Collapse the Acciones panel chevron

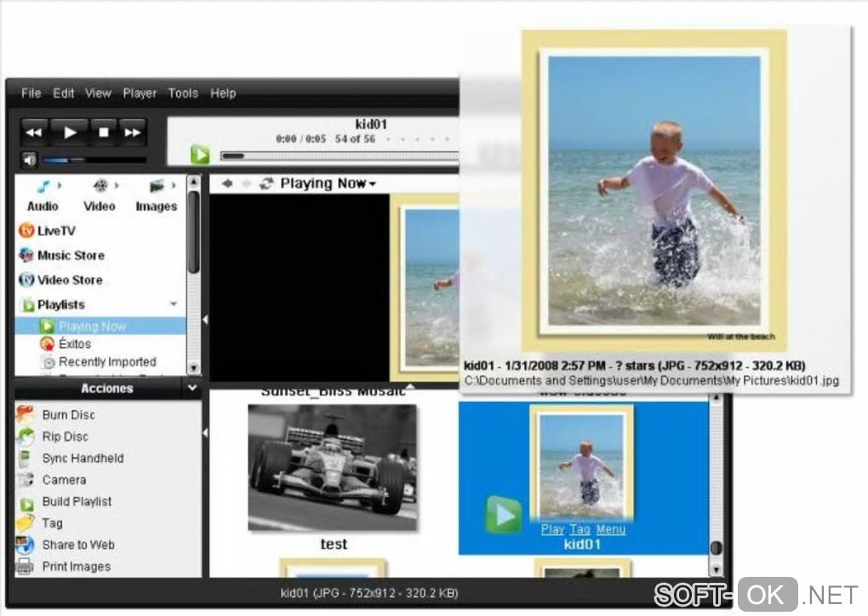tap(192, 388)
